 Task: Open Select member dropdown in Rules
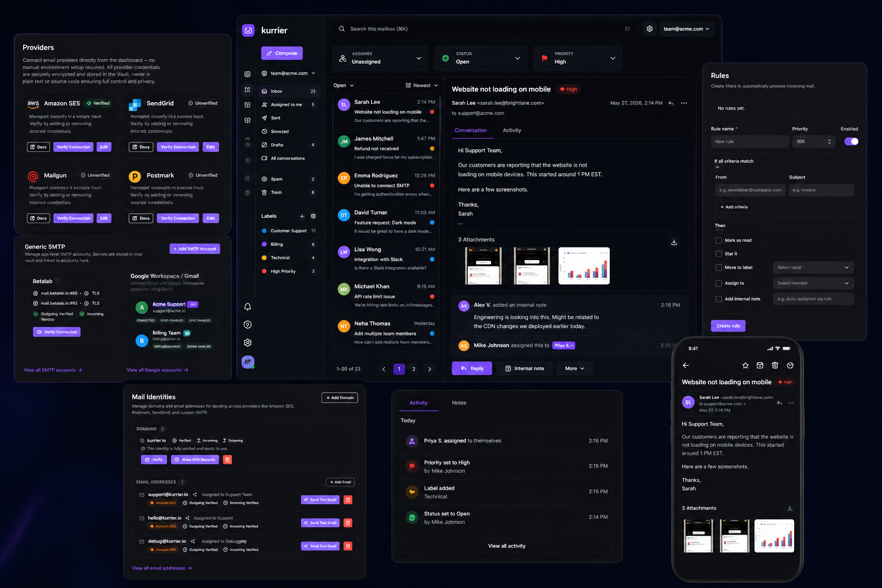point(813,283)
